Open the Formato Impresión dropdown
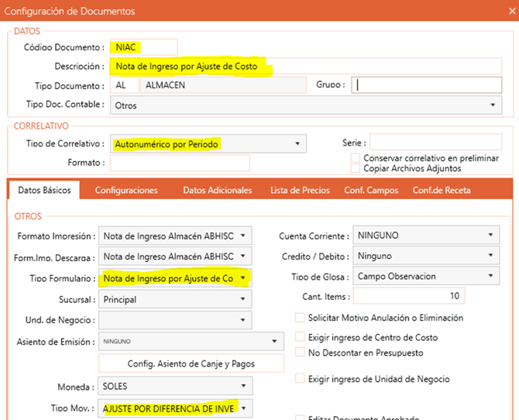This screenshot has height=420, width=519. (x=243, y=236)
